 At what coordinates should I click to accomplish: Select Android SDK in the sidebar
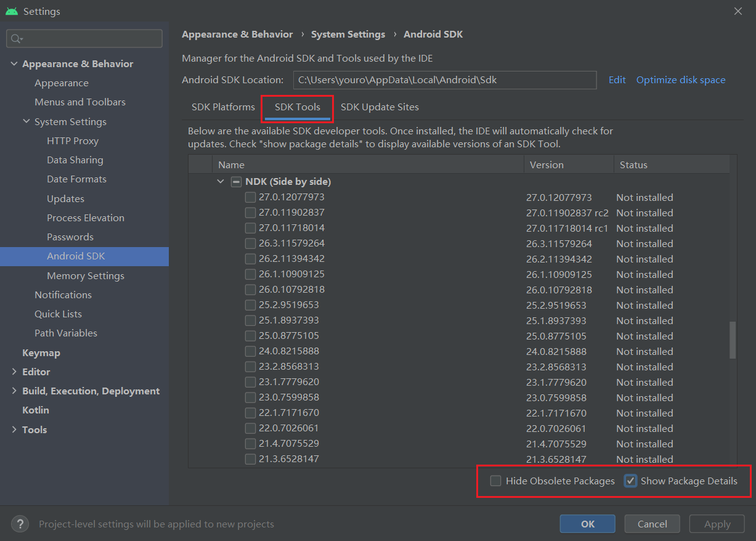pos(84,256)
